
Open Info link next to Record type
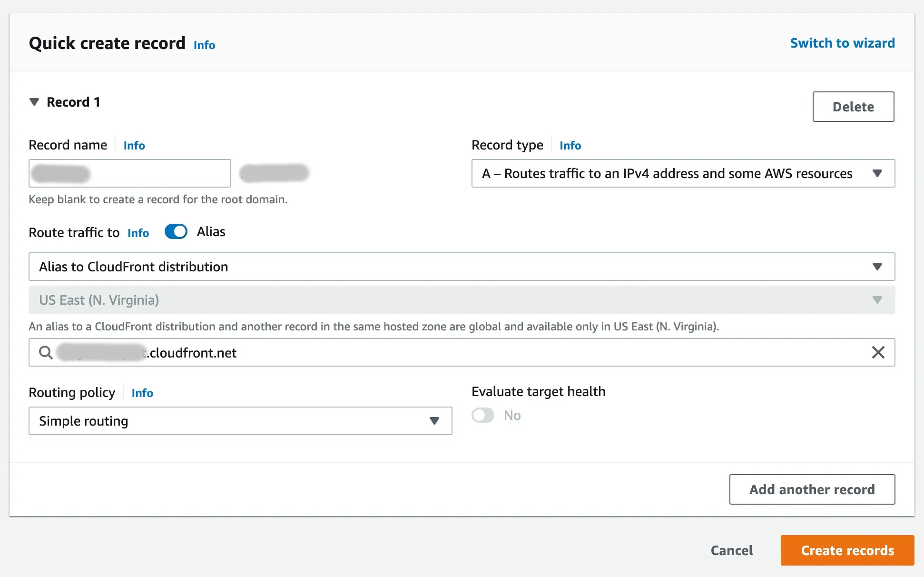(x=570, y=146)
